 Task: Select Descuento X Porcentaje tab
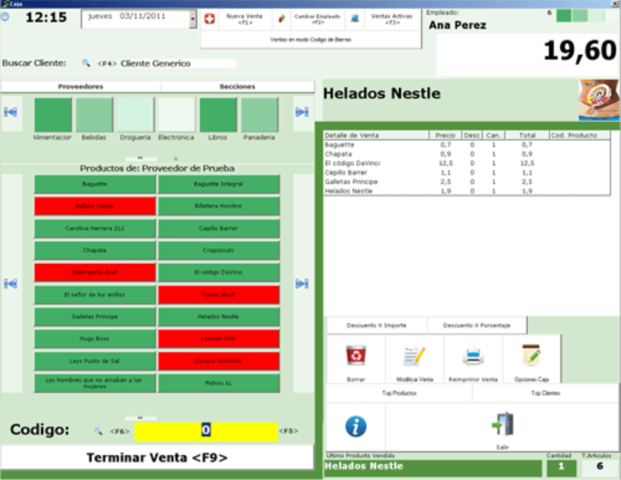[x=477, y=325]
